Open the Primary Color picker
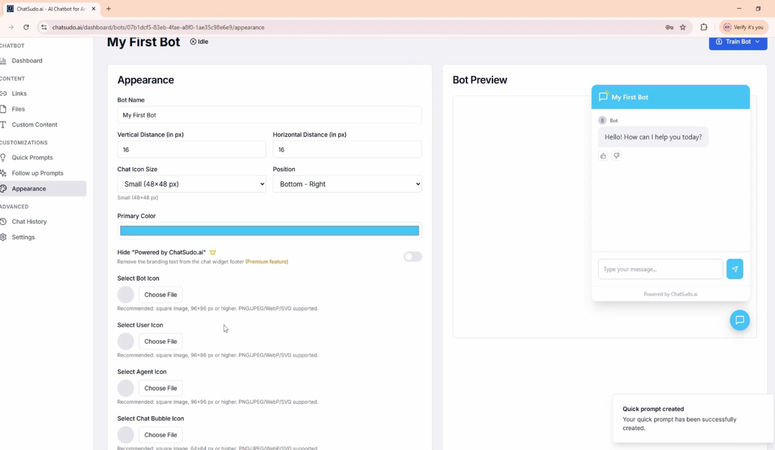 (x=269, y=231)
